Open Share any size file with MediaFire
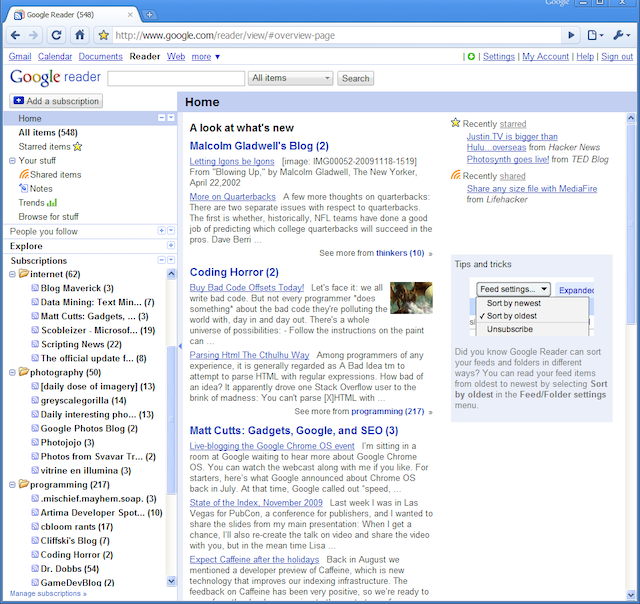The image size is (640, 604). click(532, 189)
